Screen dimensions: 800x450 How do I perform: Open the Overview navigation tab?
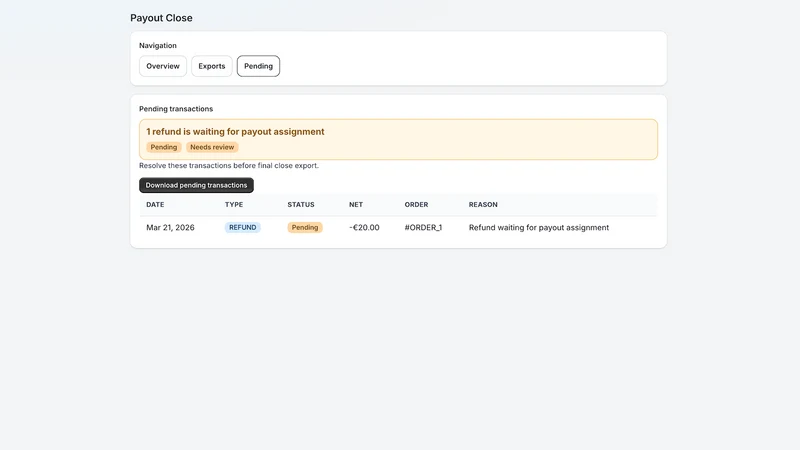(x=163, y=66)
